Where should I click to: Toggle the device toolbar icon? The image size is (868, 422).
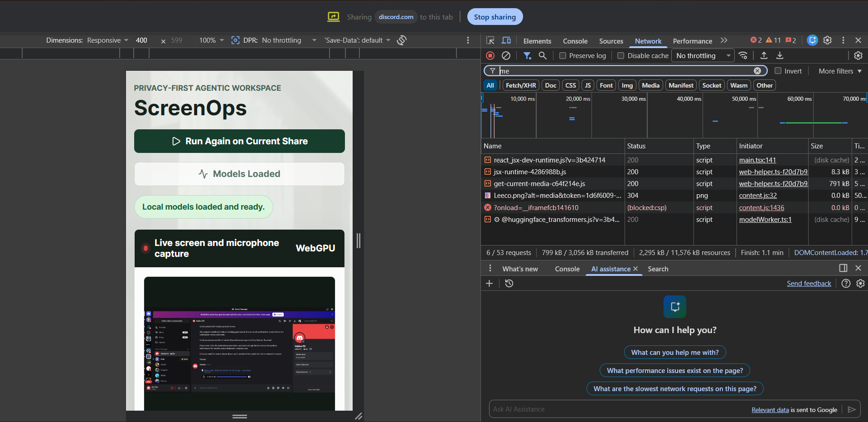pos(506,40)
